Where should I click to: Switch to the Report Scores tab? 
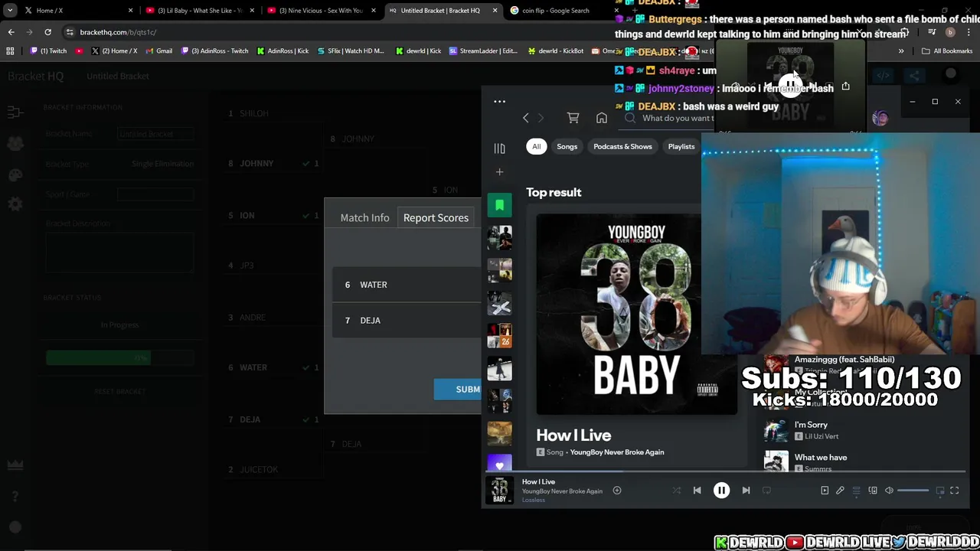click(436, 217)
